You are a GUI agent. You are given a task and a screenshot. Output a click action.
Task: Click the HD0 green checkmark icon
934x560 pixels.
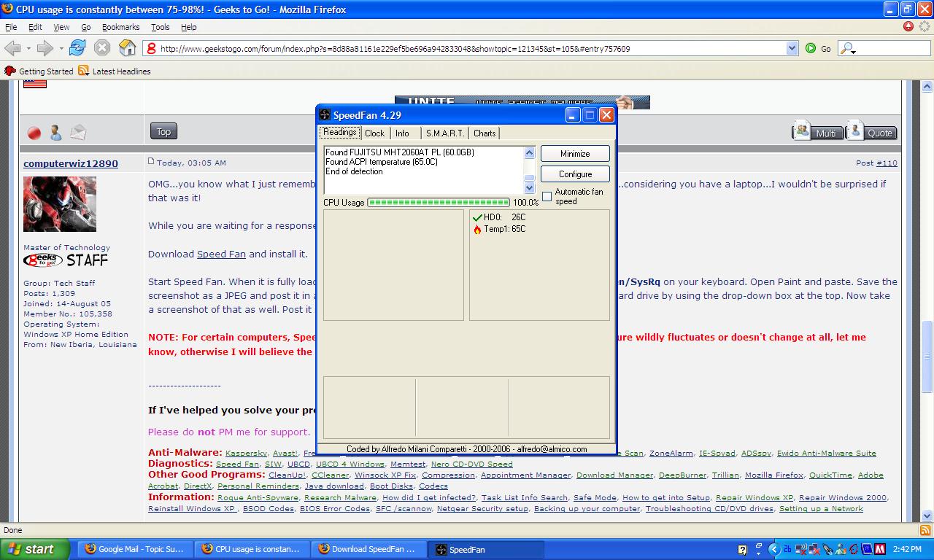click(x=477, y=217)
